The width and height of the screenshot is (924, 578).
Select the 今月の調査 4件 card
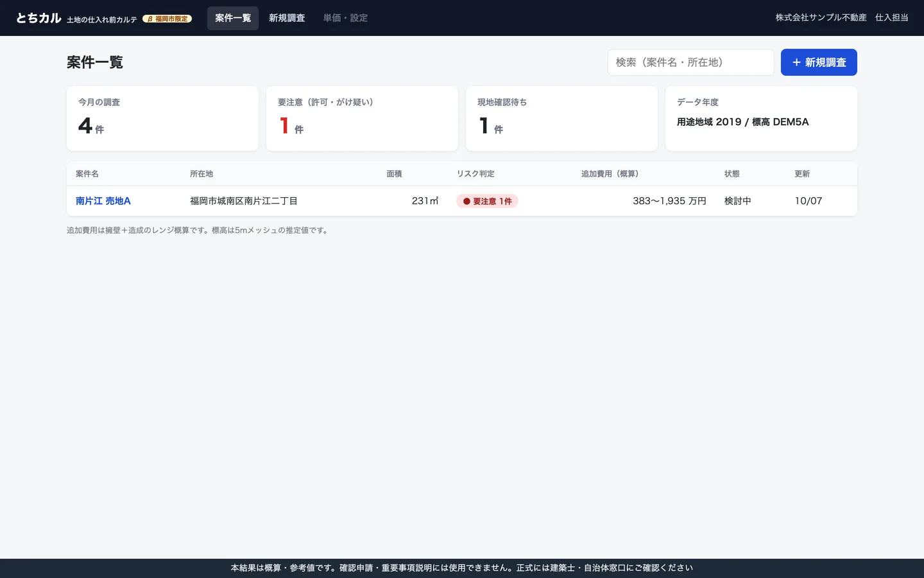(x=162, y=119)
